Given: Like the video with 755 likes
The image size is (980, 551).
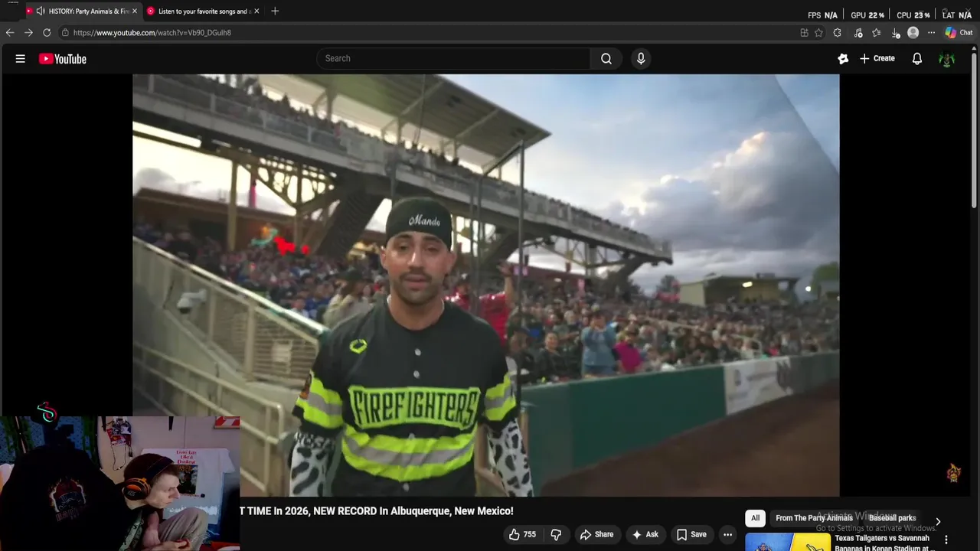Looking at the screenshot, I should 523,534.
